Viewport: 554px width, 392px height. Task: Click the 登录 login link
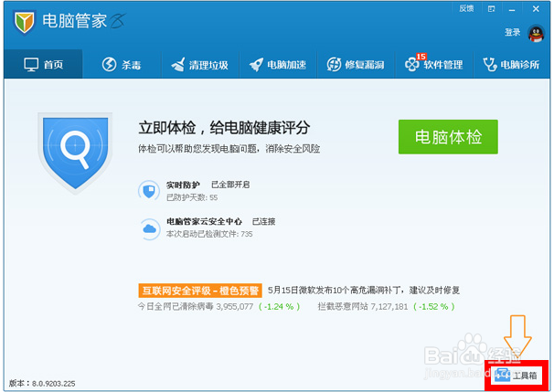[x=512, y=33]
